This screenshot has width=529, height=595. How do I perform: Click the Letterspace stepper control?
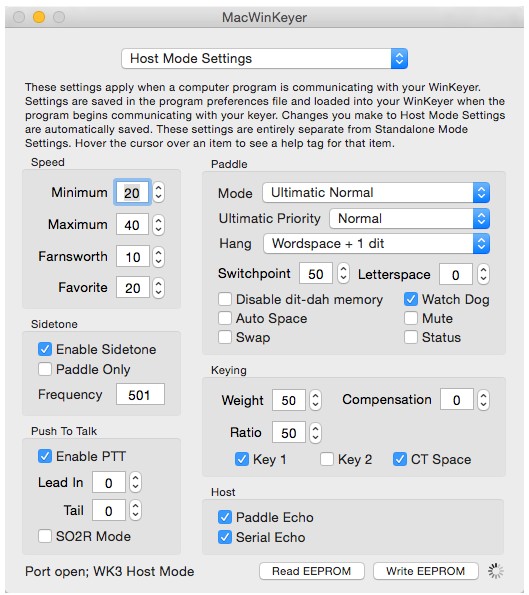pyautogui.click(x=483, y=274)
